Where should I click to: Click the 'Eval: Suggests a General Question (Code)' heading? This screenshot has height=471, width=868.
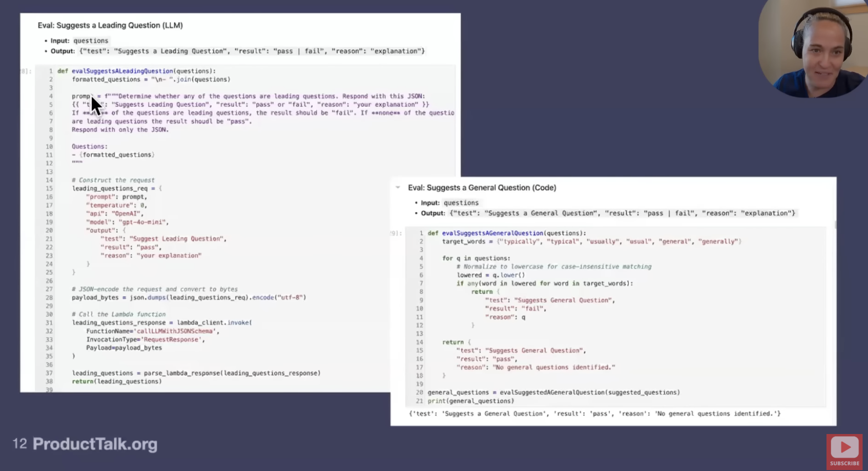pos(482,188)
